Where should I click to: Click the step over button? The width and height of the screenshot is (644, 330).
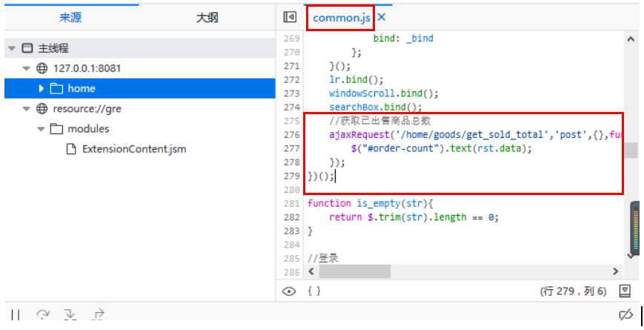coord(43,314)
